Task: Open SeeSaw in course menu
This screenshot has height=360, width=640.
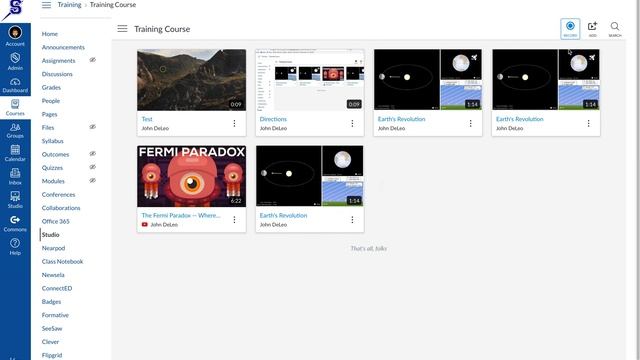Action: (52, 329)
